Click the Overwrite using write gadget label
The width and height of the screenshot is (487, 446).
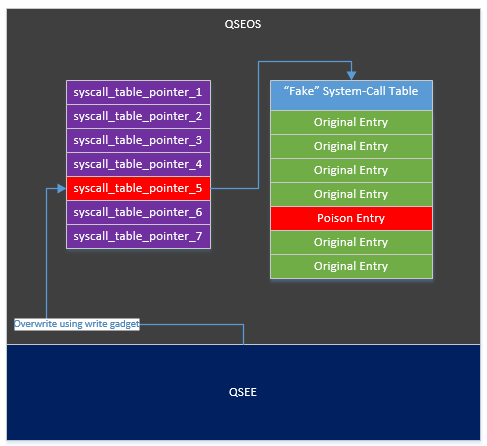(x=77, y=324)
